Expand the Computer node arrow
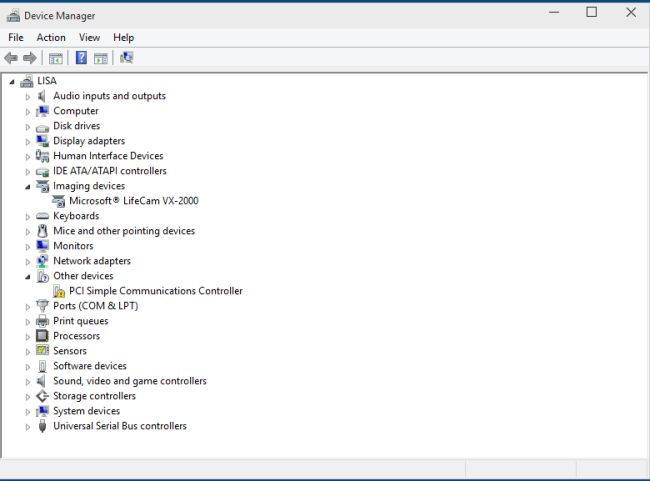650x481 pixels. 28,112
